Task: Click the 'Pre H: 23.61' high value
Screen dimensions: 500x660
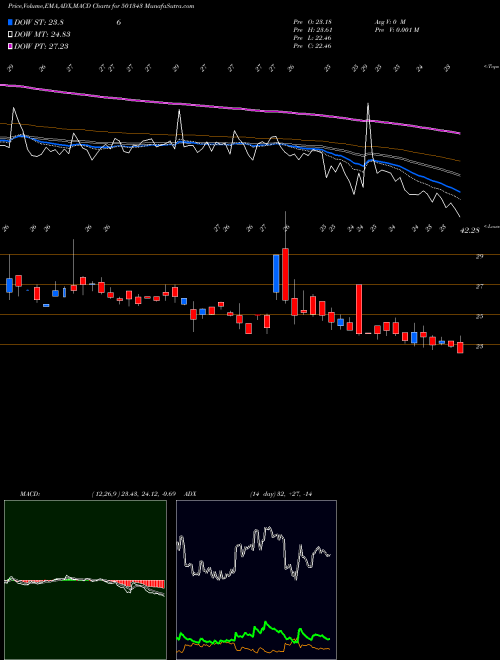Action: point(312,30)
